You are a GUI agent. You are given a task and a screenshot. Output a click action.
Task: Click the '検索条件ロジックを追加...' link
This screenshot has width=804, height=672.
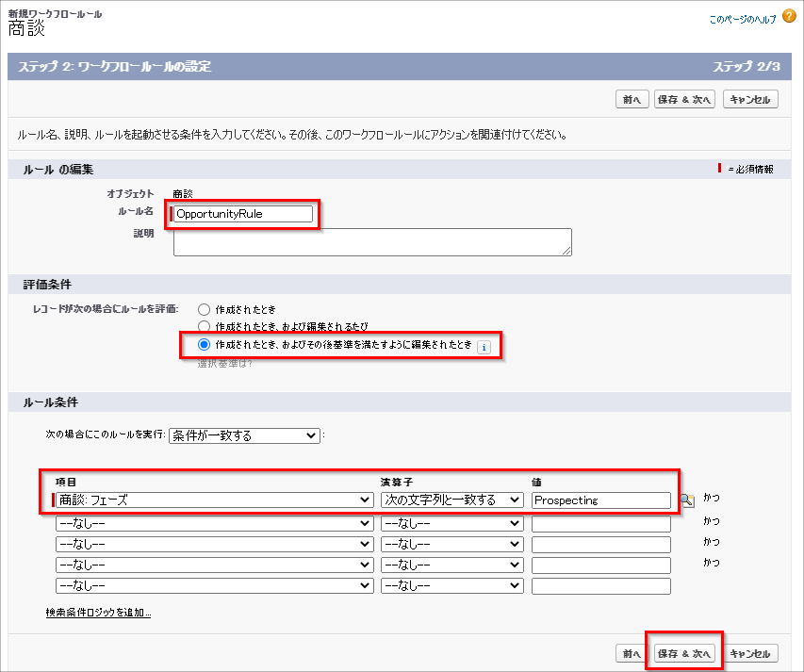[98, 613]
